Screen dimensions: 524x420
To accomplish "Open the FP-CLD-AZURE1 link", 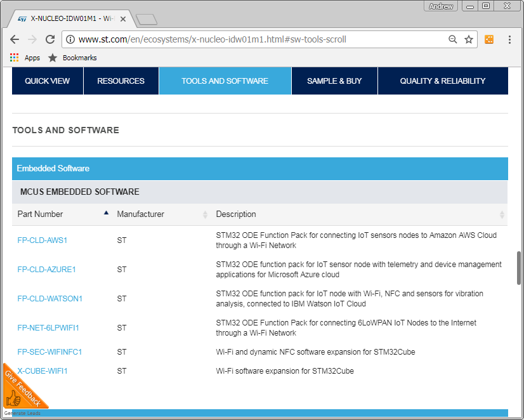I will [x=47, y=269].
